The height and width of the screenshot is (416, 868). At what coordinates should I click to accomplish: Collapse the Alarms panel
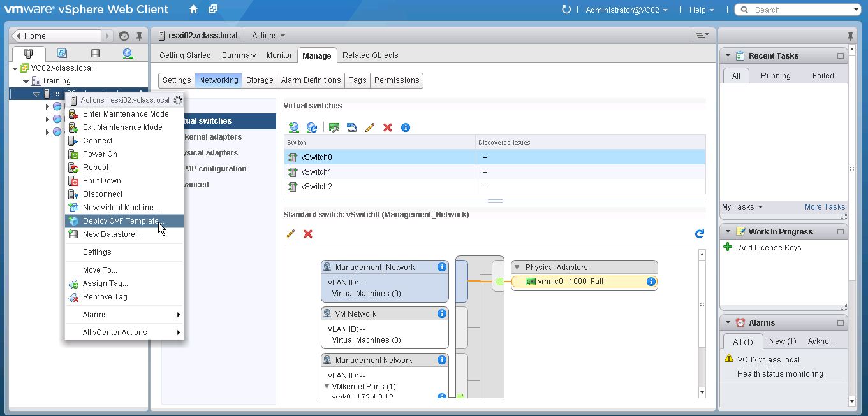pyautogui.click(x=728, y=323)
